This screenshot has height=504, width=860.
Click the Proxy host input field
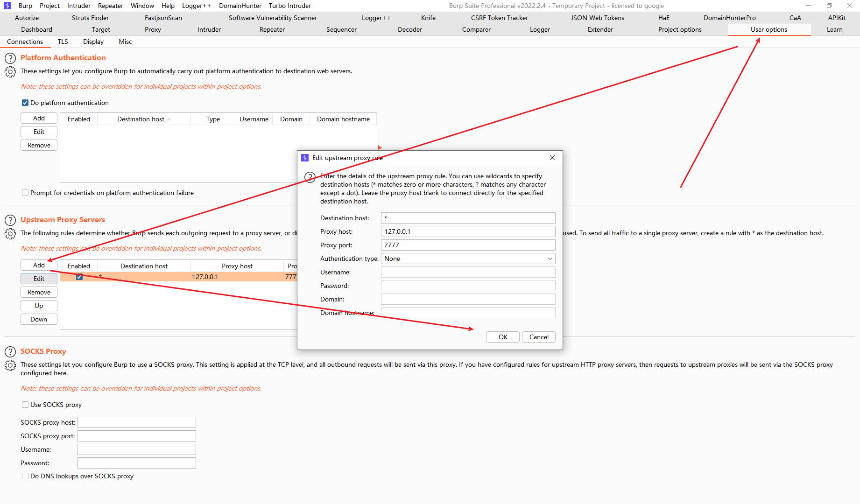click(468, 231)
